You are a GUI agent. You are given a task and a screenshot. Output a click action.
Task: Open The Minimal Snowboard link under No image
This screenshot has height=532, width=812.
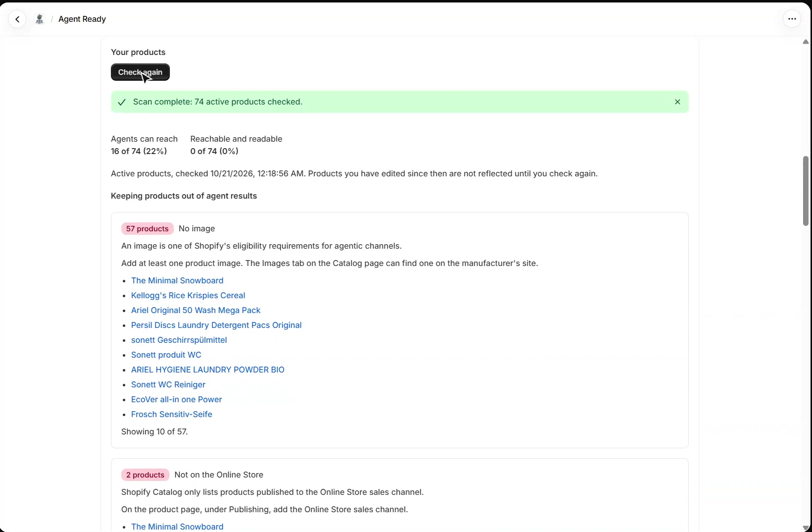point(177,280)
